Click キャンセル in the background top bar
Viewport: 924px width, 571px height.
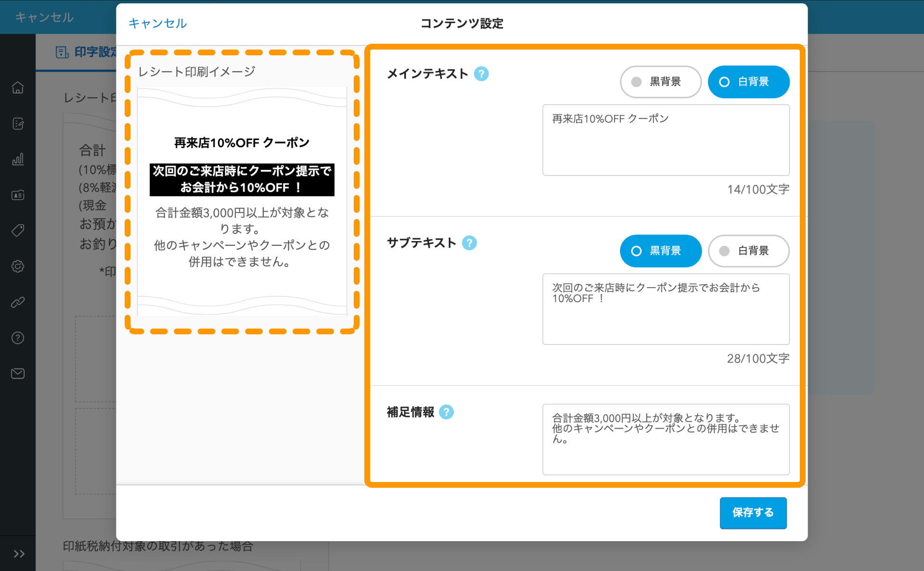click(x=44, y=17)
